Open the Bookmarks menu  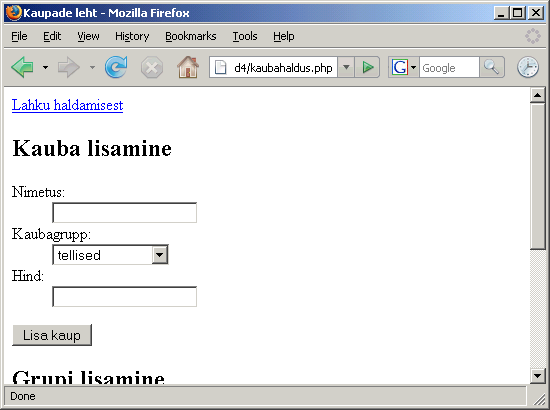(x=190, y=36)
